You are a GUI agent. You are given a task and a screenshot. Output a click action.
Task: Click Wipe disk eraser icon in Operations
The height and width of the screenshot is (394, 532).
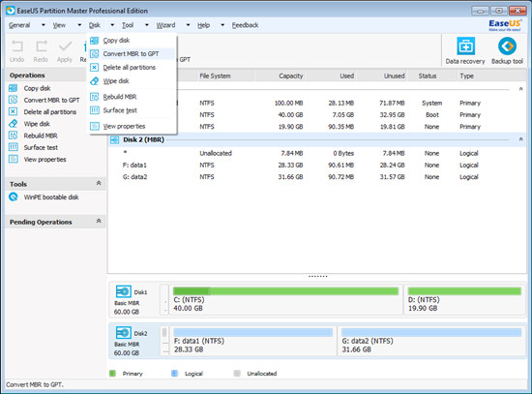click(x=14, y=124)
